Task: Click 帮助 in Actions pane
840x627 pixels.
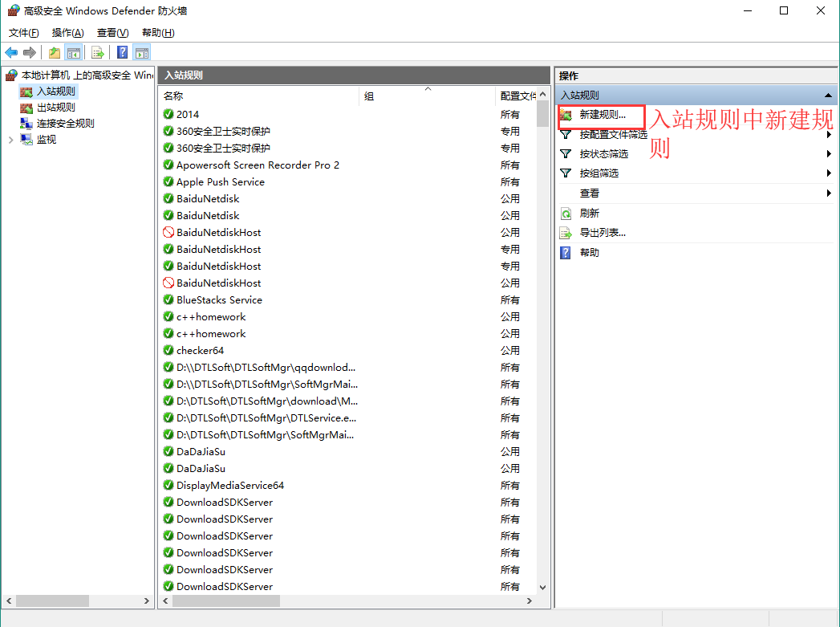Action: pos(590,252)
